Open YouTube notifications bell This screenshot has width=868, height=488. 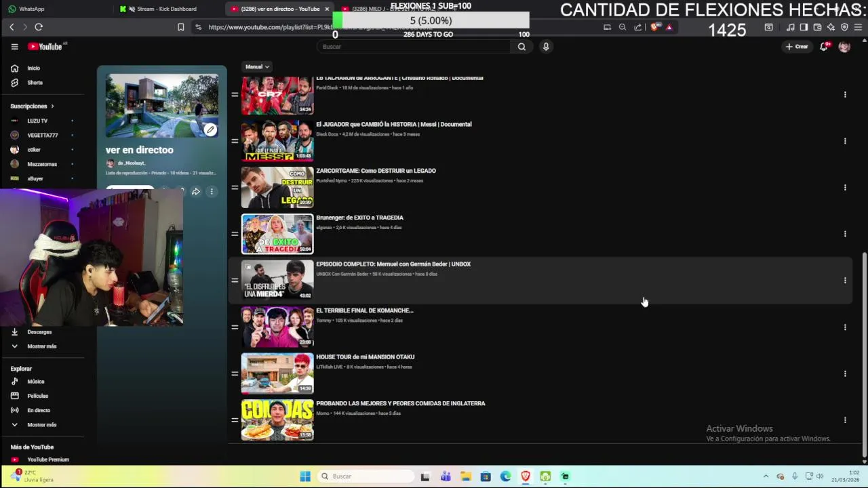click(x=824, y=47)
